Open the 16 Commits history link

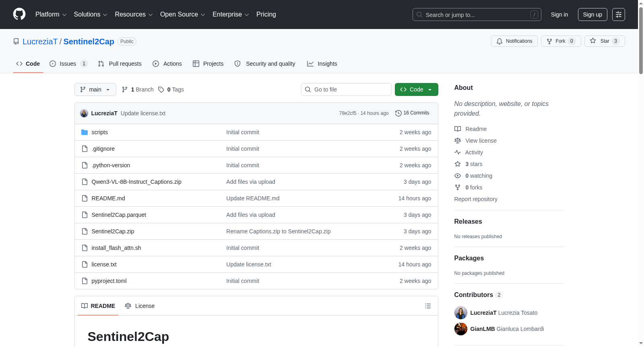tap(412, 113)
